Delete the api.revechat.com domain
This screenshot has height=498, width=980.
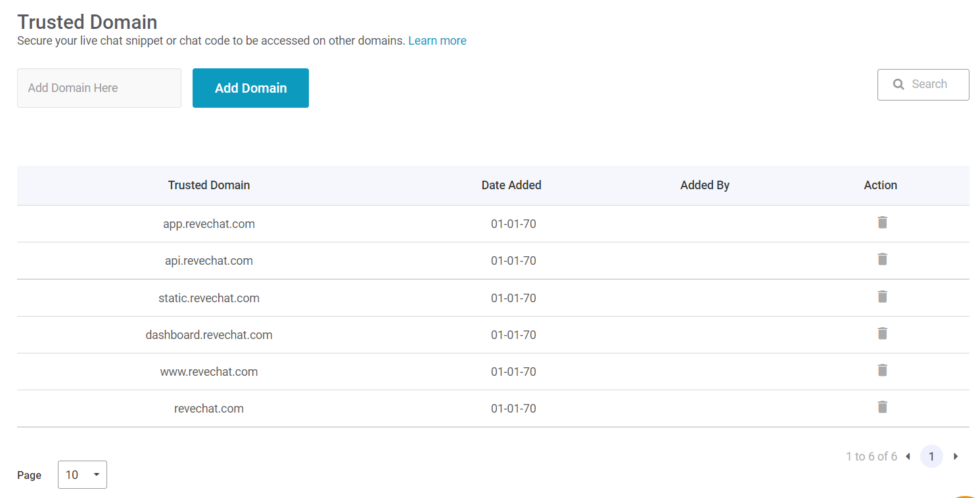click(882, 259)
